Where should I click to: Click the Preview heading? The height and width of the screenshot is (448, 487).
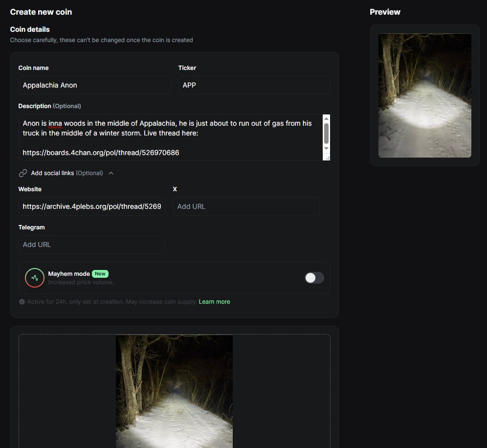click(385, 12)
